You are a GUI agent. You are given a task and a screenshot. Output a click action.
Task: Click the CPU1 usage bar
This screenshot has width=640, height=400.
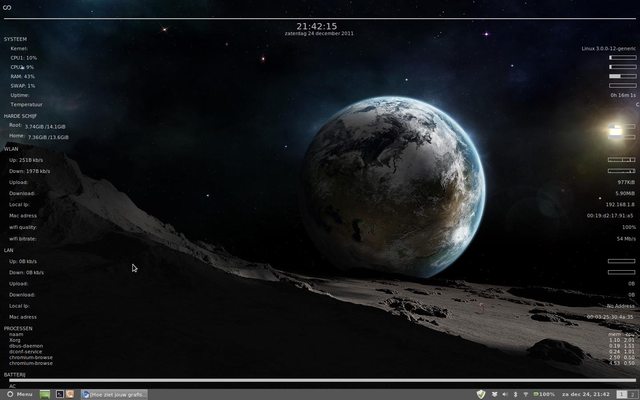622,58
